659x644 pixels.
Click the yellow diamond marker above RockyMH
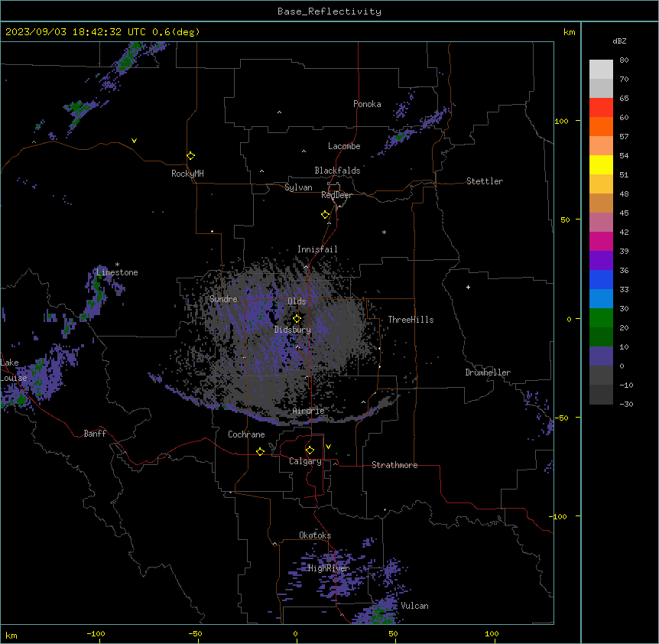(190, 156)
